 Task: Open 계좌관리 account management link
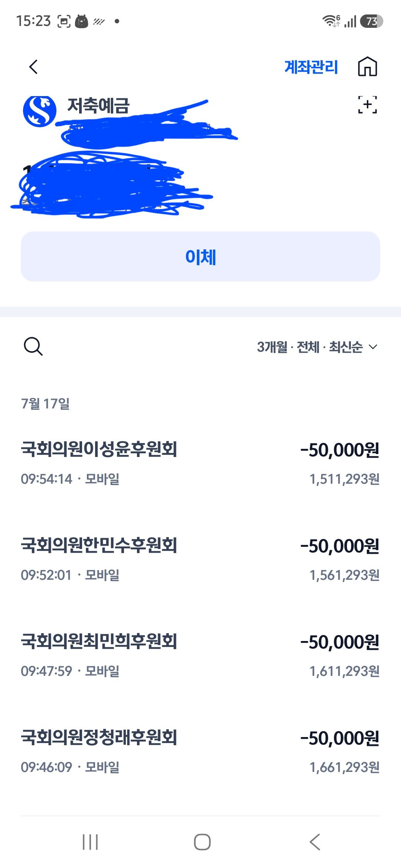pyautogui.click(x=311, y=67)
